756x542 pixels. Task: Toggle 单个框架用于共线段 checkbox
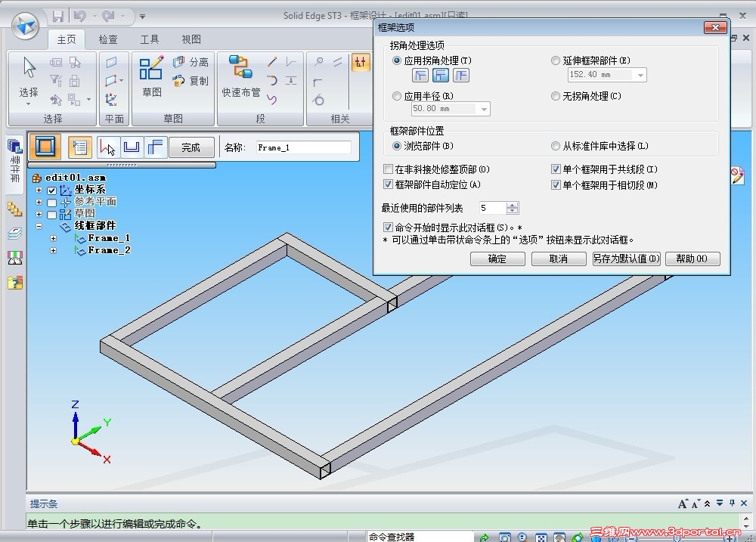point(556,169)
